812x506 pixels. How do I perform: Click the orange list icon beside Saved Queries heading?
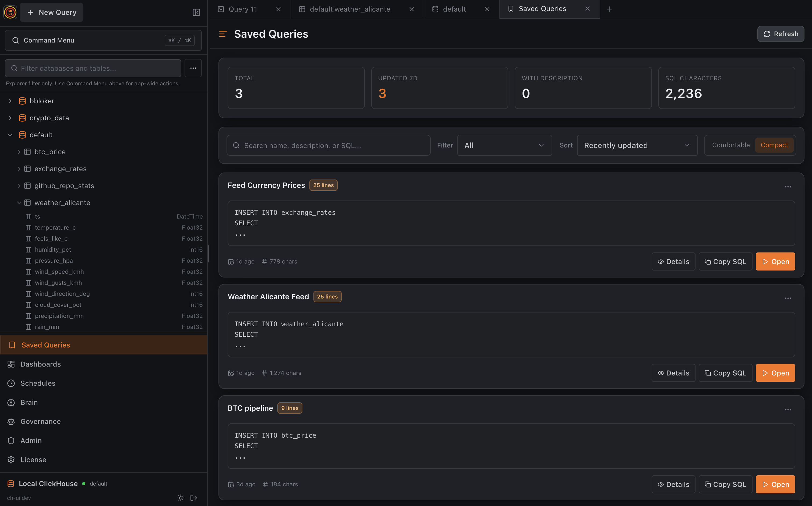(x=223, y=34)
